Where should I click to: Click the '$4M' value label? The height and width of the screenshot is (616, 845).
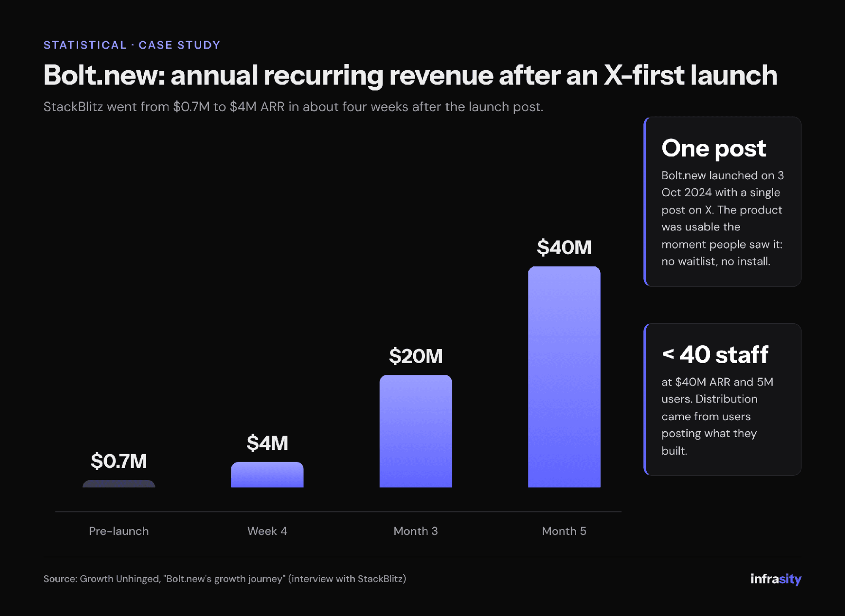(267, 443)
